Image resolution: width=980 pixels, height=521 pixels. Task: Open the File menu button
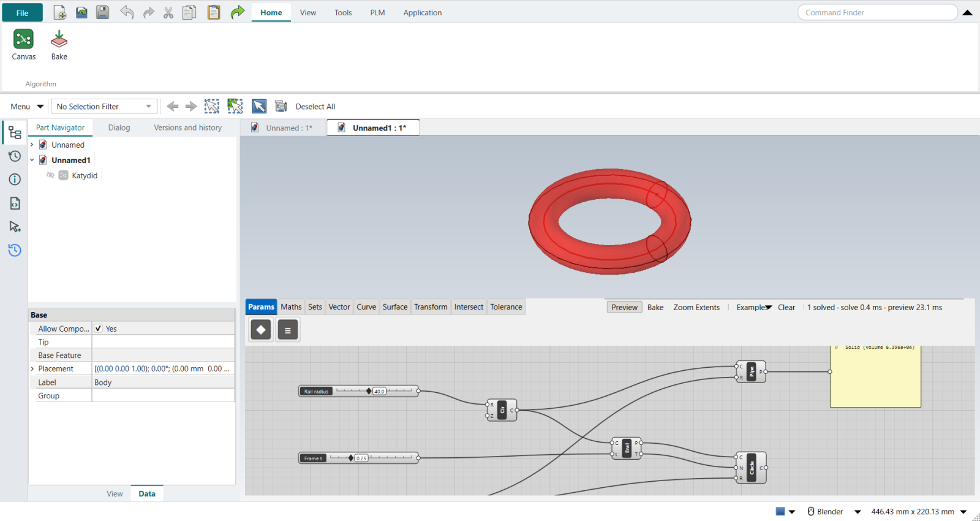(22, 12)
